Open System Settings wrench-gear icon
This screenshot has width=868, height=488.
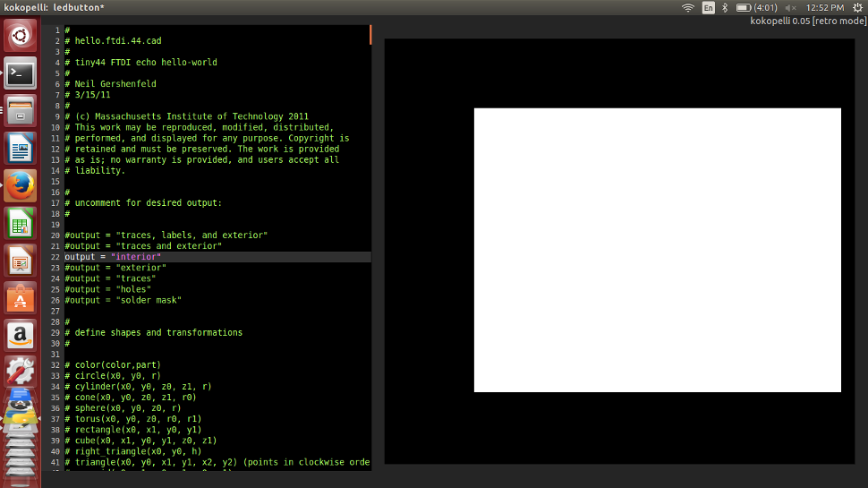pyautogui.click(x=21, y=372)
